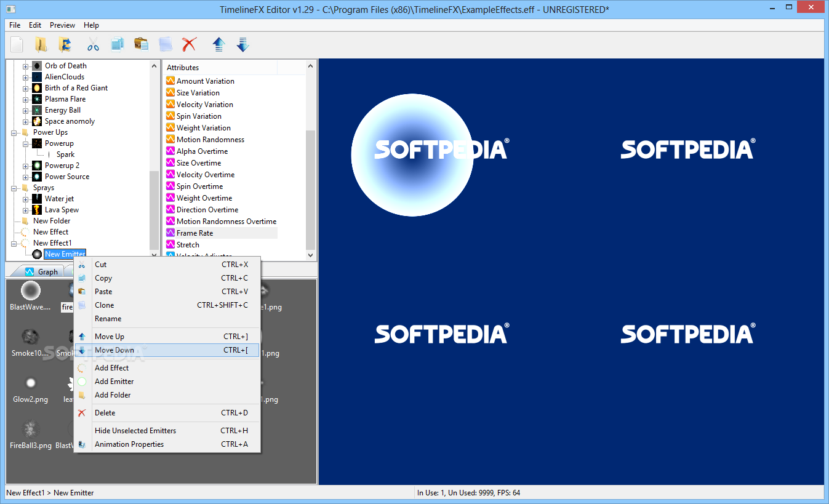Collapse the Sprays folder
This screenshot has width=829, height=504.
[x=14, y=188]
